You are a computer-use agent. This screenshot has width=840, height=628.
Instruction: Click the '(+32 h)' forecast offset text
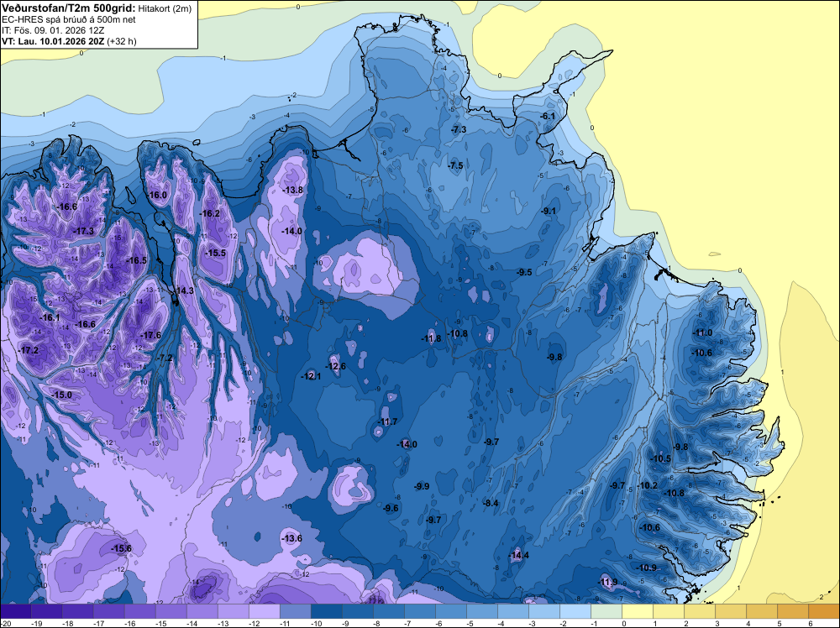pos(122,41)
